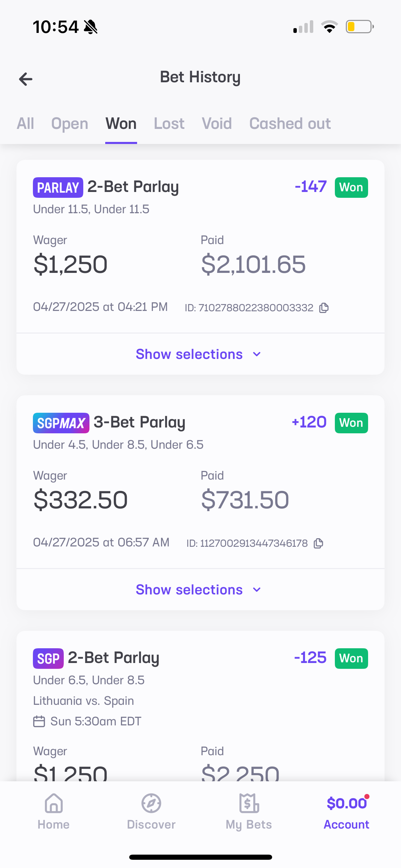Open the Discover compass icon

click(x=151, y=803)
